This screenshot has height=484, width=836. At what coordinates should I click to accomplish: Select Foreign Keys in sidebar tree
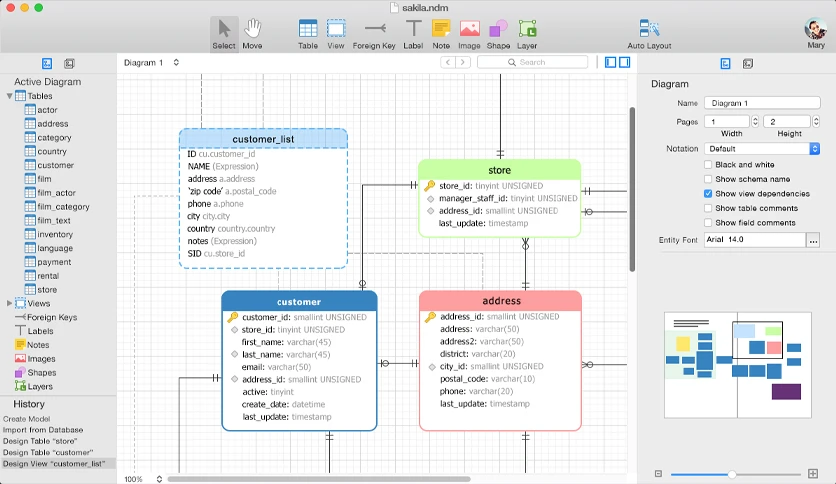click(x=52, y=317)
